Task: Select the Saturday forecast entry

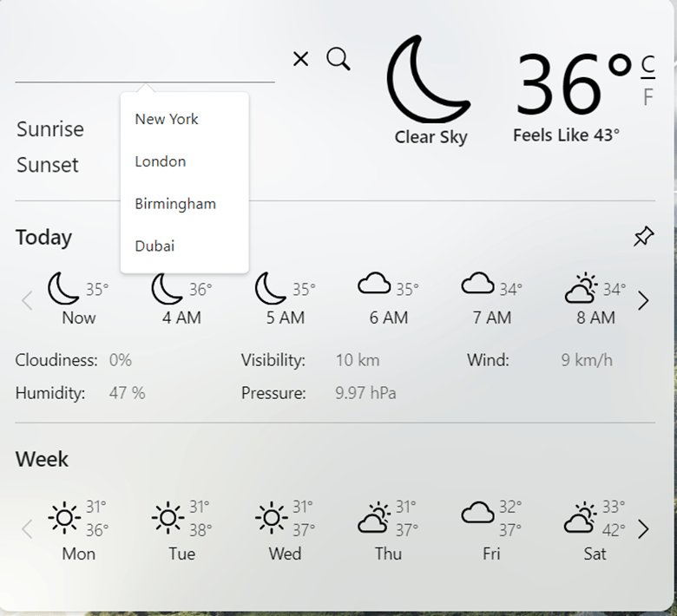Action: (595, 529)
